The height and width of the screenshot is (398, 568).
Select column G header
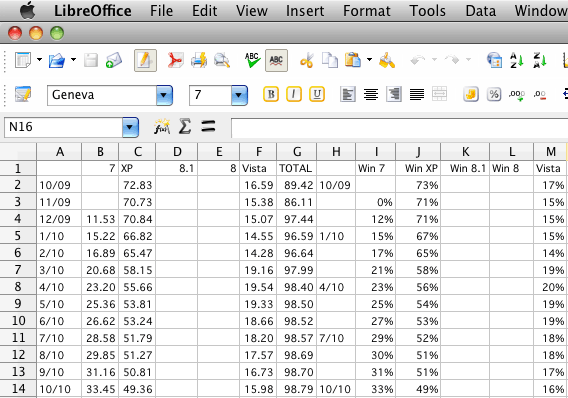[x=297, y=152]
